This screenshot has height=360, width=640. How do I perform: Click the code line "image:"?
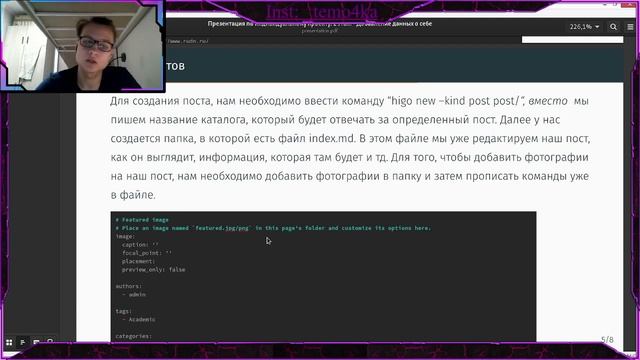point(125,236)
